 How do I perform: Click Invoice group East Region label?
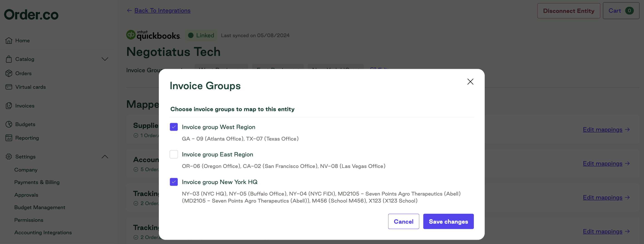217,154
